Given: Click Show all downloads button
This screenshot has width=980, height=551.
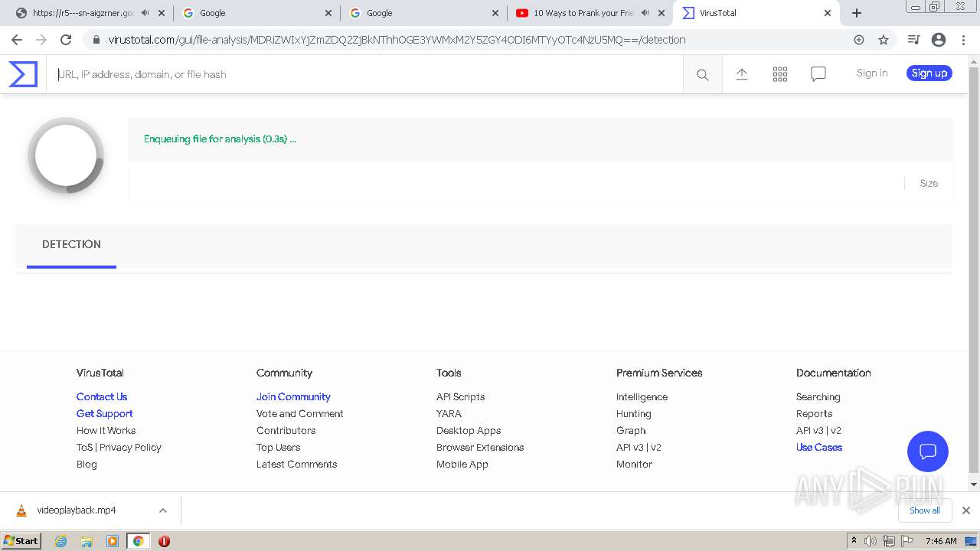Looking at the screenshot, I should (924, 510).
